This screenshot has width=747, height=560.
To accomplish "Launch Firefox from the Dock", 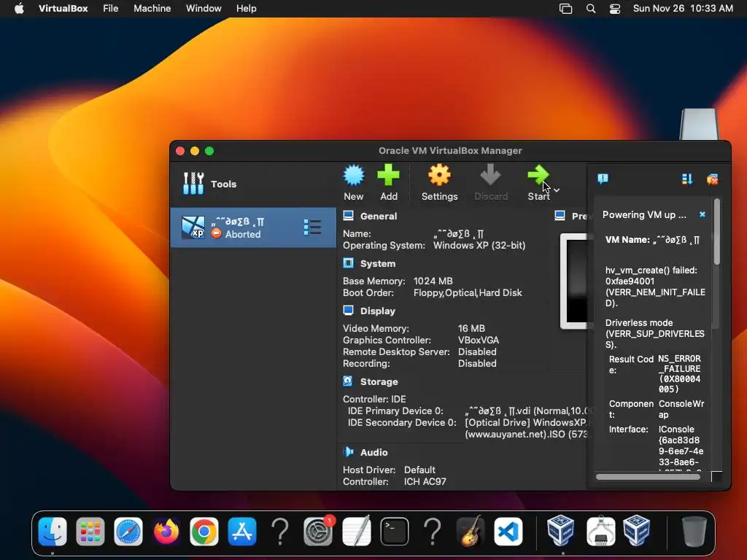I will tap(166, 531).
